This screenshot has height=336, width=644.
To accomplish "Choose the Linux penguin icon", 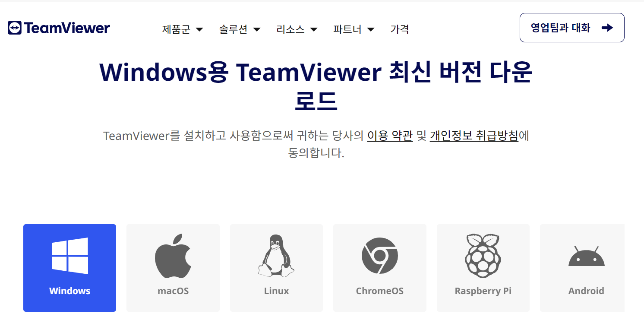I will click(276, 256).
